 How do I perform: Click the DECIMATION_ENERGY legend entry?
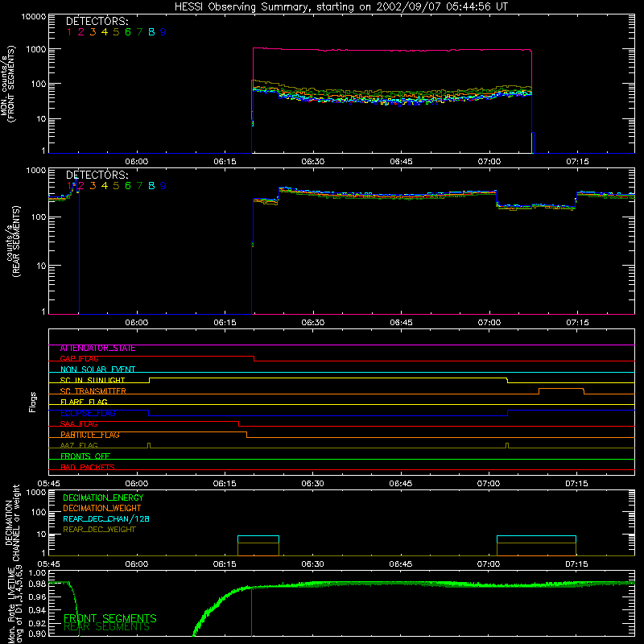103,497
